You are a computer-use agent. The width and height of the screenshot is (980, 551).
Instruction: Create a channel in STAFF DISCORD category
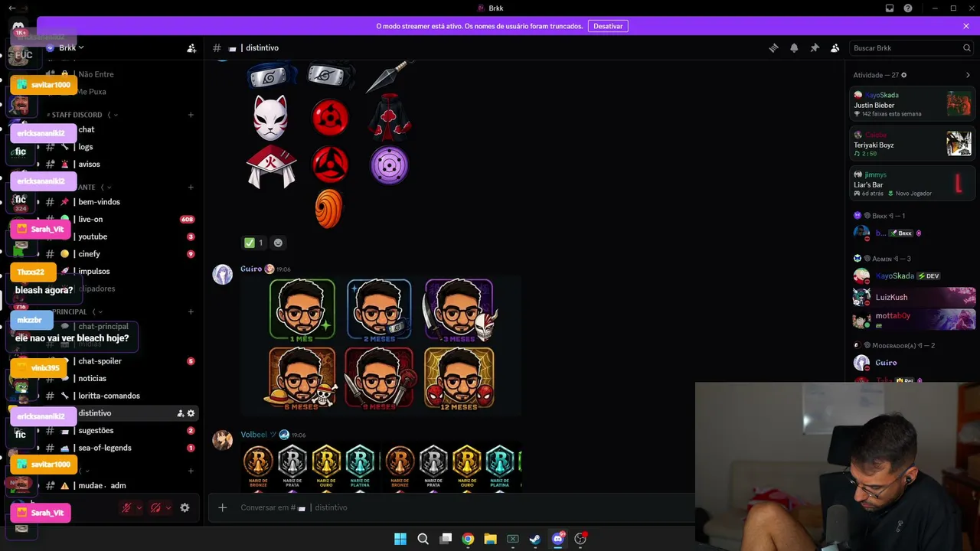click(x=191, y=115)
